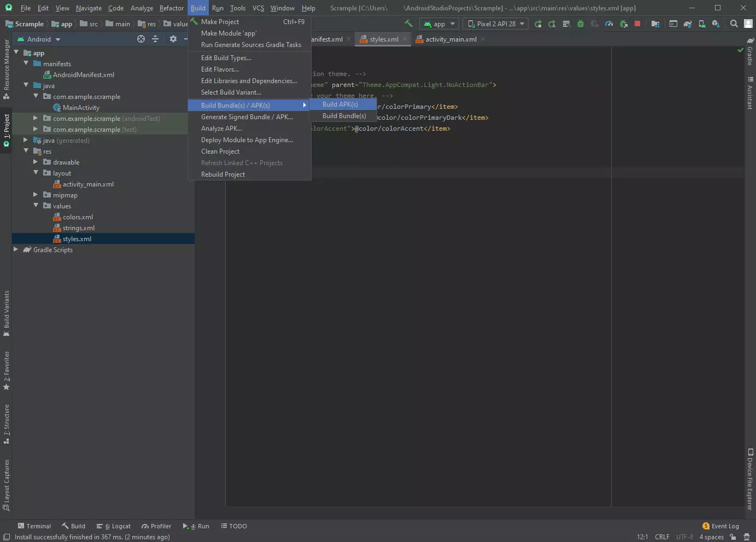This screenshot has width=756, height=542.
Task: Click the Make Project hammer icon in toolbar
Action: [408, 24]
